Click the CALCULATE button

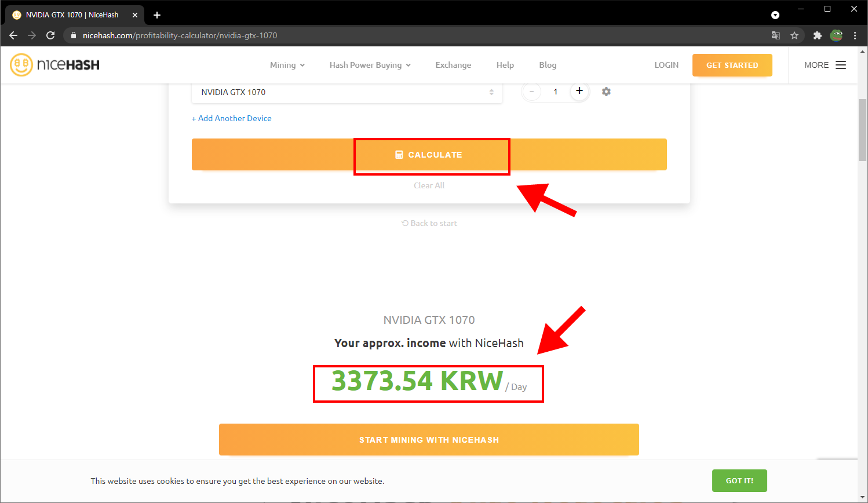click(x=429, y=155)
